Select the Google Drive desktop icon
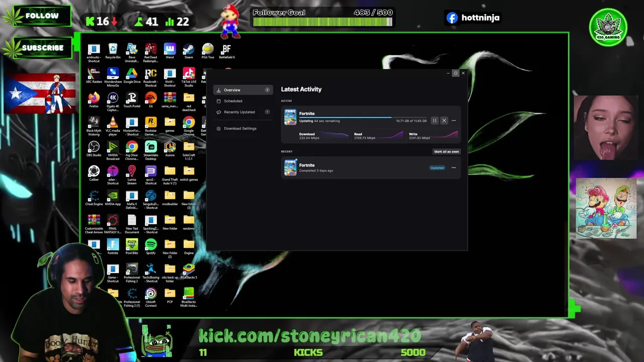Screen dimensions: 644x362 pyautogui.click(x=132, y=76)
